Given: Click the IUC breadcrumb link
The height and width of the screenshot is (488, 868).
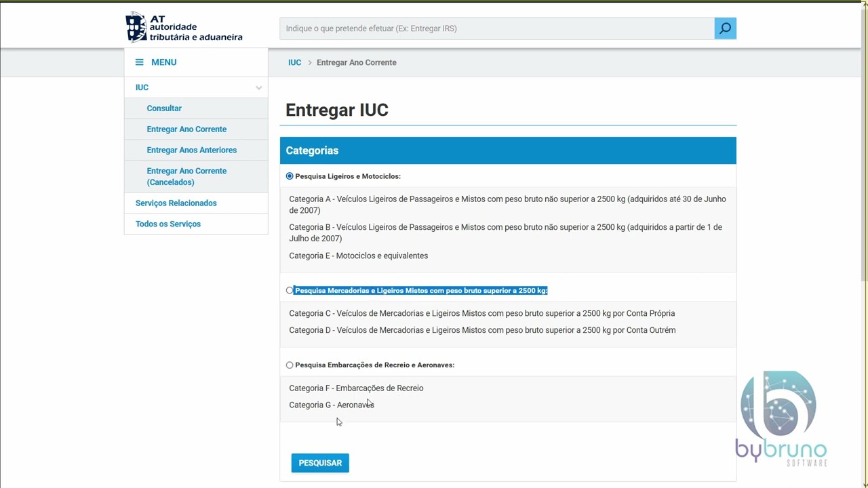Looking at the screenshot, I should [294, 62].
